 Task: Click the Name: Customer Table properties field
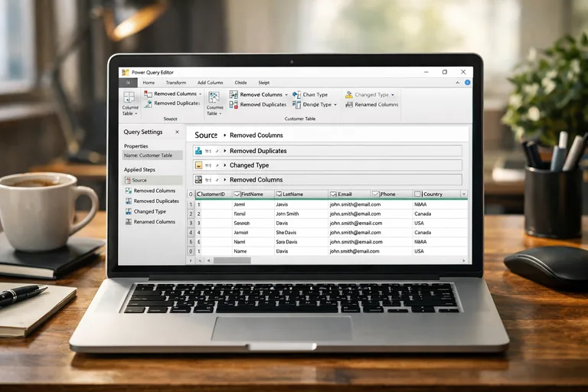152,155
